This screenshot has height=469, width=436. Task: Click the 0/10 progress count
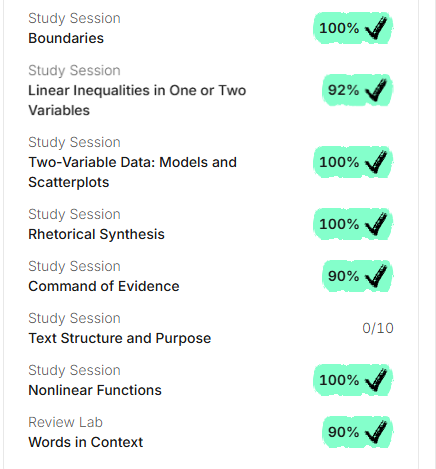tap(378, 328)
